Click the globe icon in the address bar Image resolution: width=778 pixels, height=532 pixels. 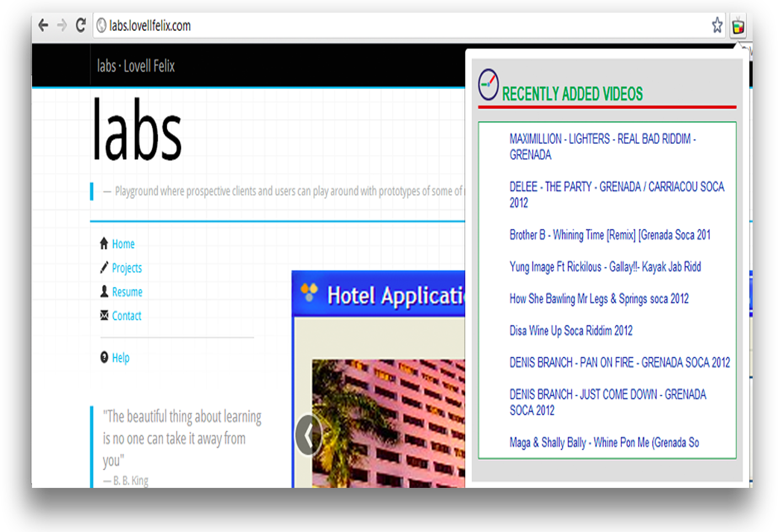coord(102,25)
